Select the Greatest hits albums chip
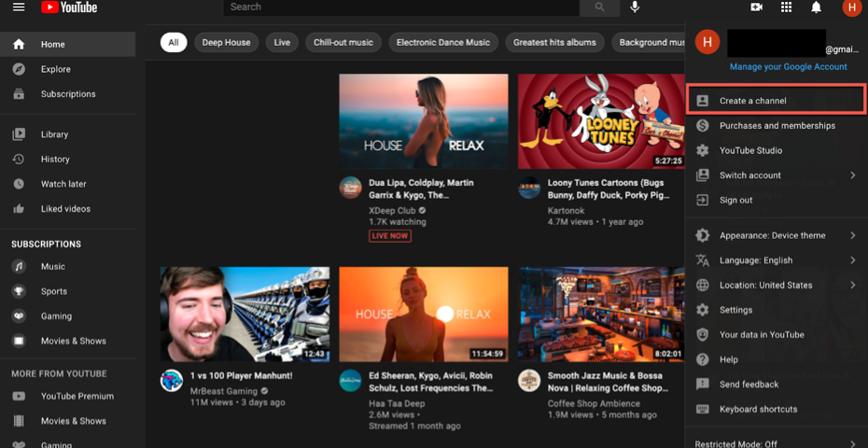This screenshot has width=868, height=448. pos(554,43)
